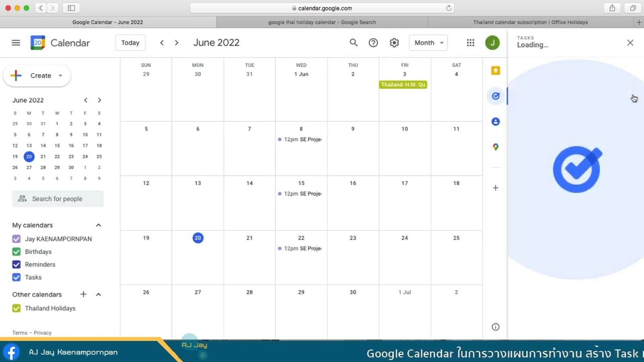The width and height of the screenshot is (644, 362).
Task: Click date 14 in main grid
Action: pyautogui.click(x=250, y=183)
